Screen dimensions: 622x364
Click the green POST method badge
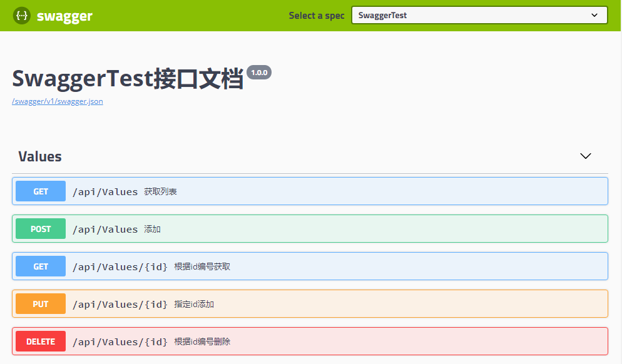[x=41, y=229]
